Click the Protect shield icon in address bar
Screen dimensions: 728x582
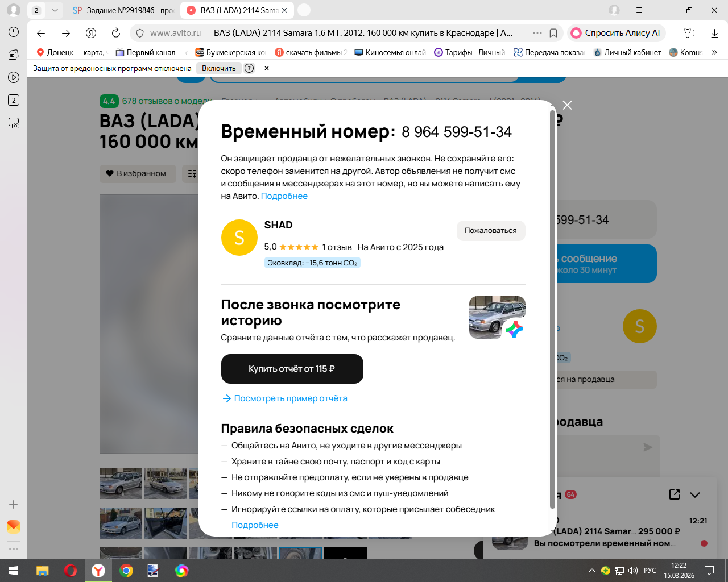140,33
